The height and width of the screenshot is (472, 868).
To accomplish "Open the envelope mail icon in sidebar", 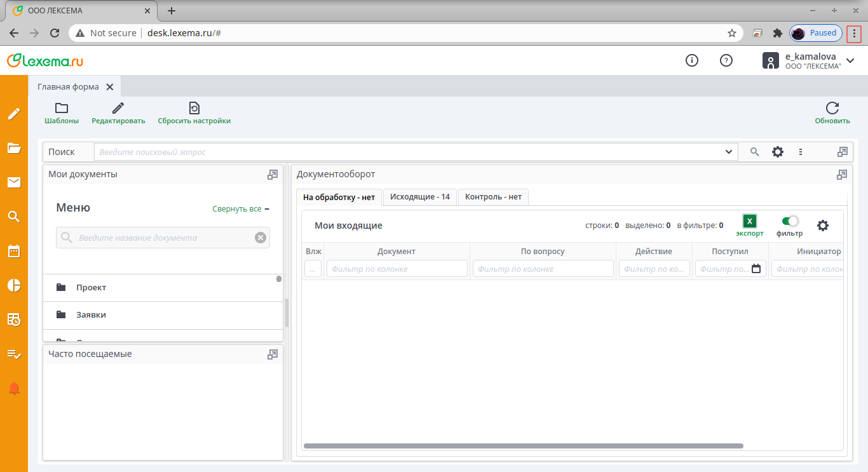I will point(14,183).
